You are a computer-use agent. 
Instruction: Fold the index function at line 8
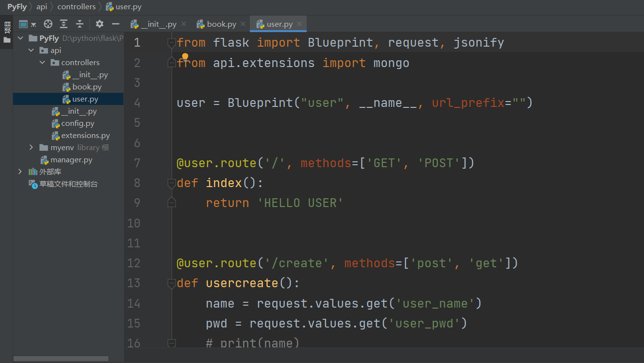click(171, 183)
